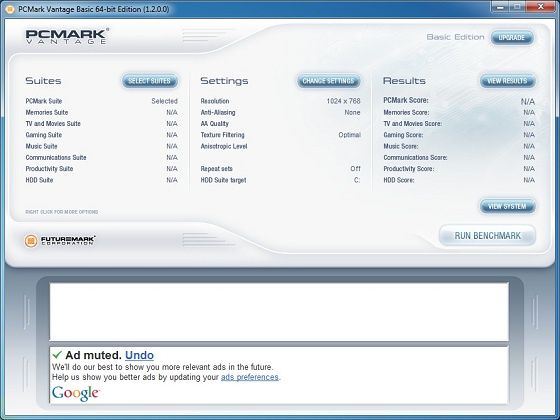This screenshot has width=560, height=420.
Task: Click the AA Quality setting label
Action: click(x=214, y=124)
